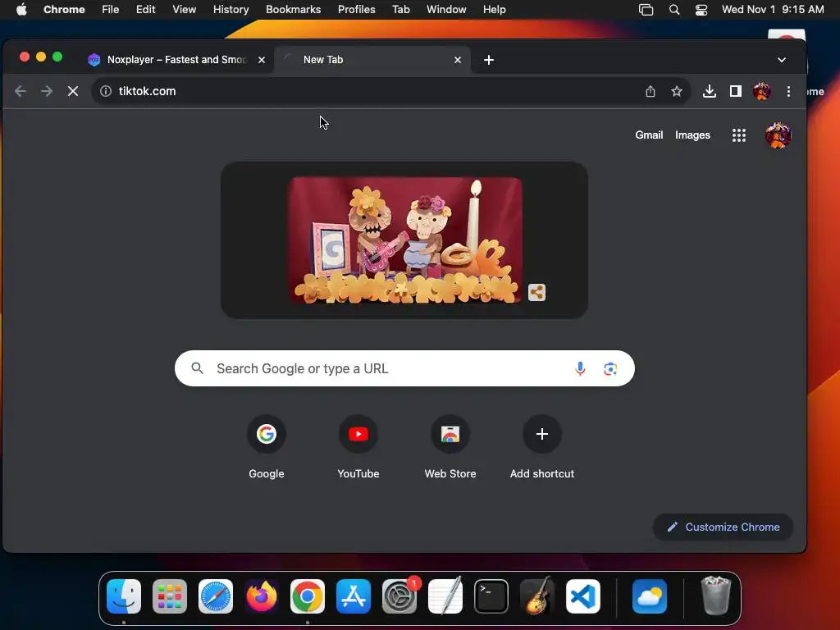
Task: Go back to the previous page
Action: [x=21, y=91]
